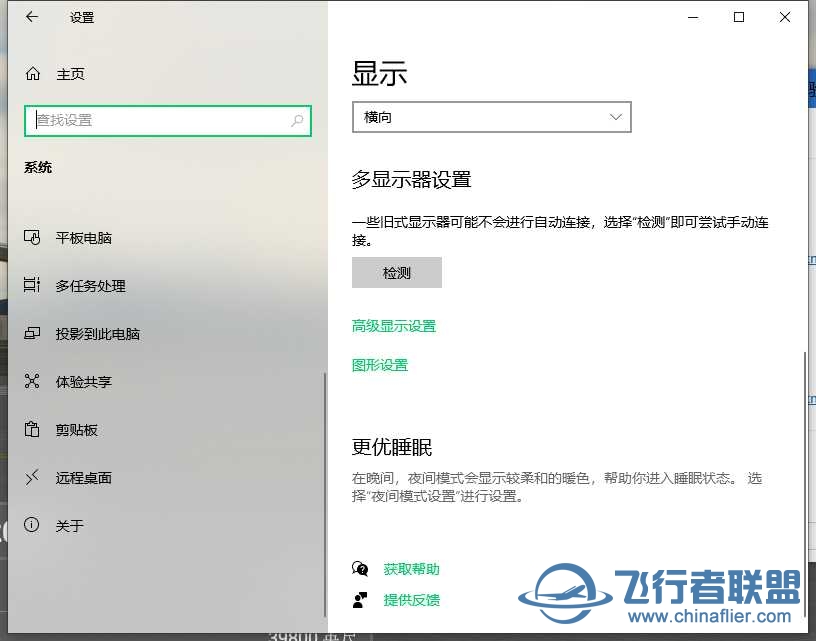Click the 提供反馈 feedback link
The height and width of the screenshot is (641, 816).
pos(413,600)
